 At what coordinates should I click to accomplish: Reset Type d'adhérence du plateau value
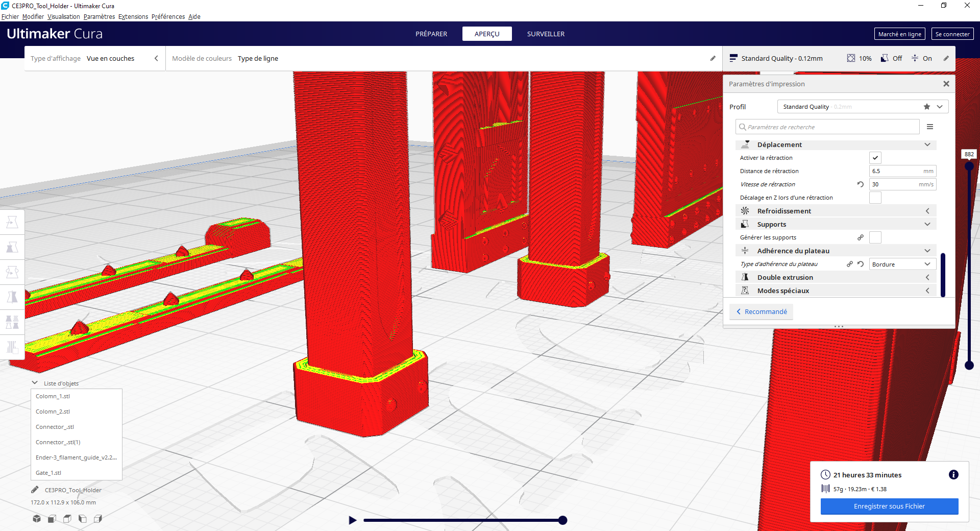coord(861,264)
